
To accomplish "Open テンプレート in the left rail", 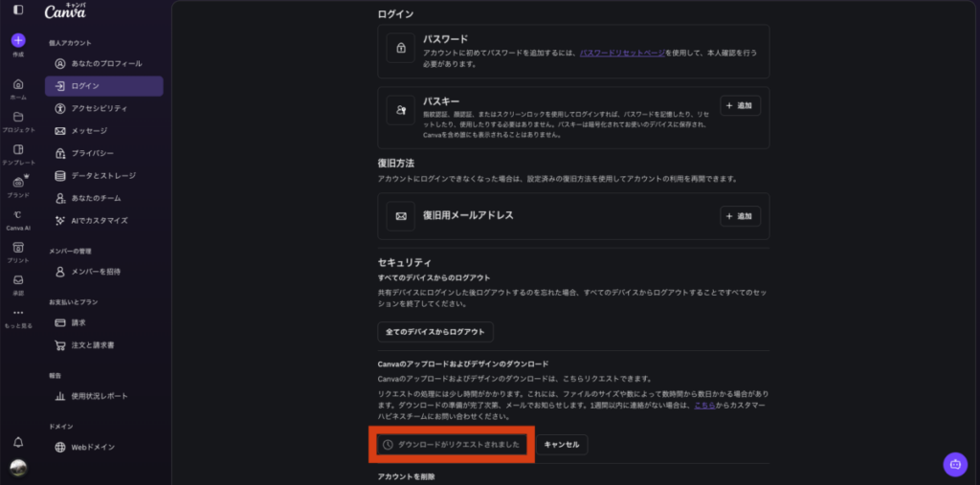I will (18, 154).
